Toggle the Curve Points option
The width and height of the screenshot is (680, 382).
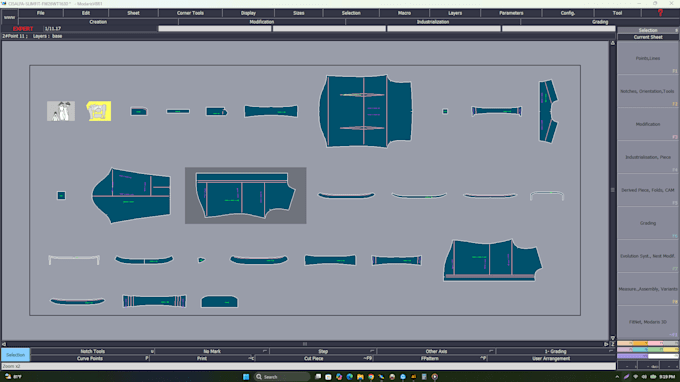[90, 359]
